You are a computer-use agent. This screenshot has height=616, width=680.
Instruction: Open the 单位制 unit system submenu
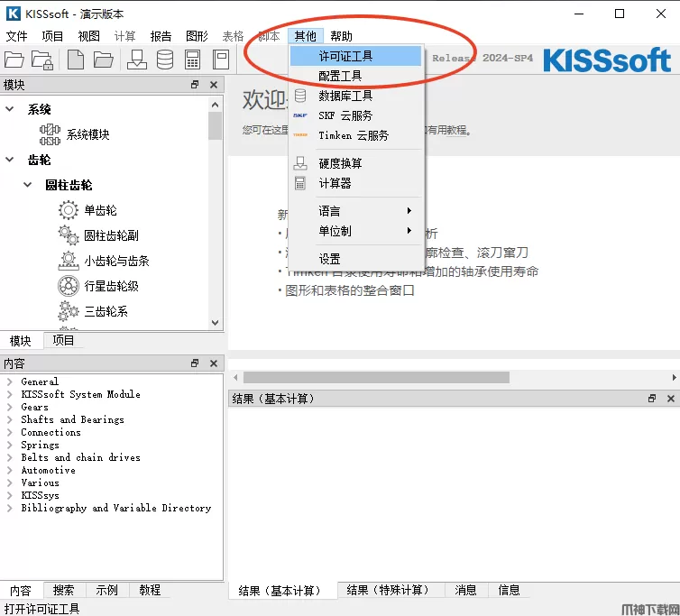click(x=356, y=231)
